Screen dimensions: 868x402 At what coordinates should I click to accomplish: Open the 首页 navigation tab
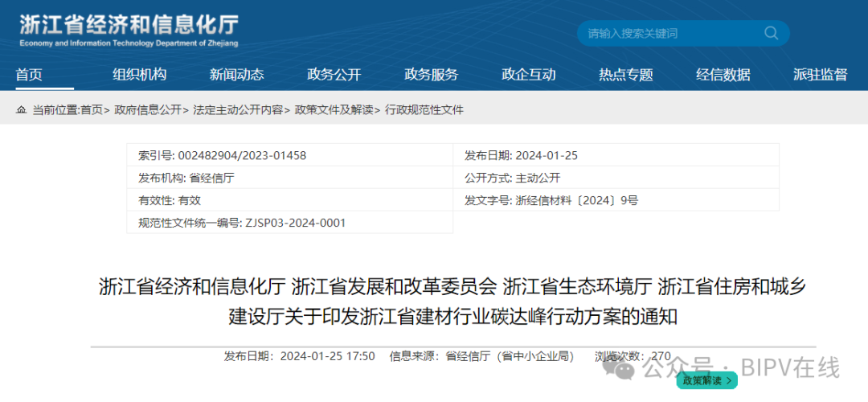[x=29, y=75]
